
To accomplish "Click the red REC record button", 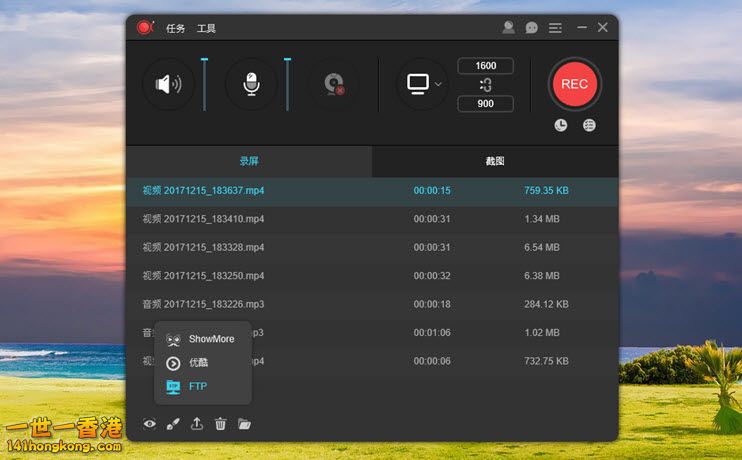I will pyautogui.click(x=574, y=84).
